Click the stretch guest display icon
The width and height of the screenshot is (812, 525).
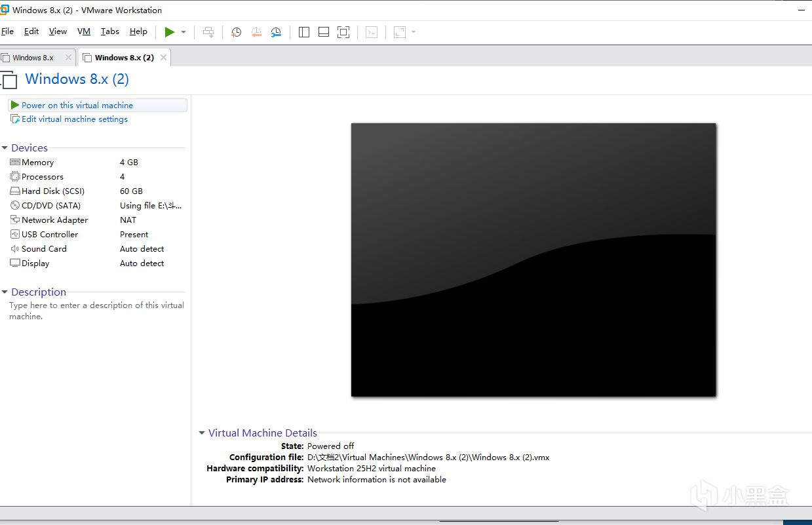coord(400,32)
